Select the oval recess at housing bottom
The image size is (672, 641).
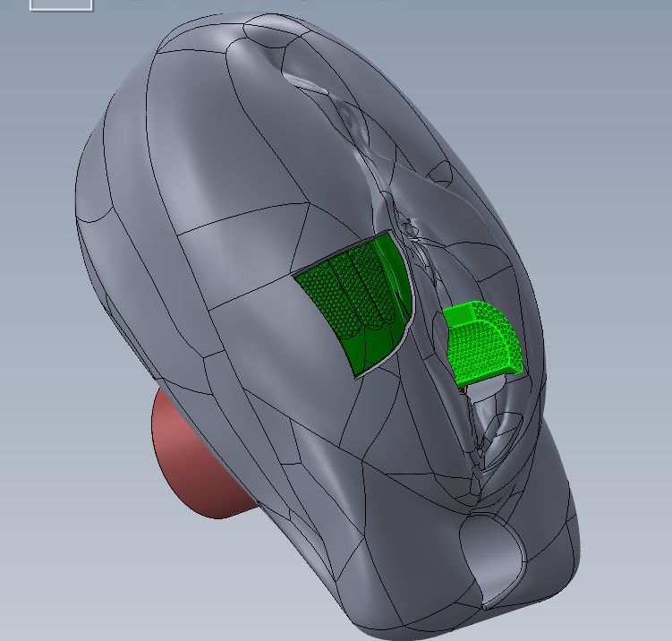click(492, 559)
